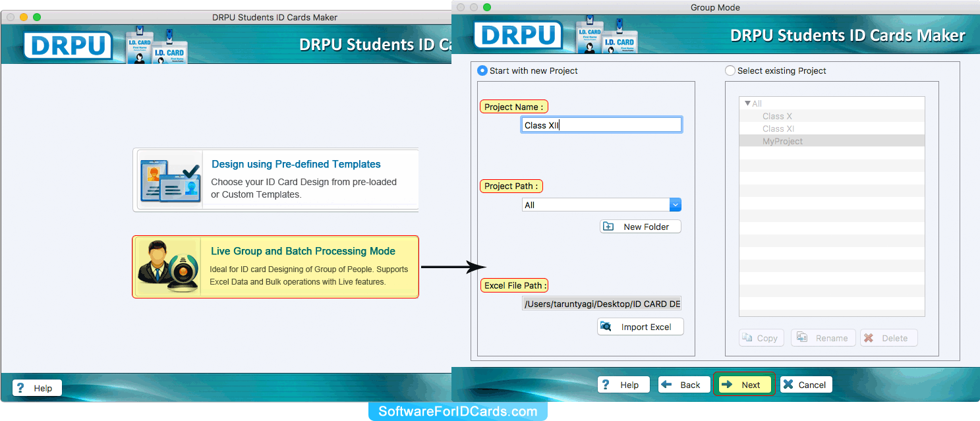The width and height of the screenshot is (980, 421).
Task: Click the Project Path label
Action: (x=511, y=186)
